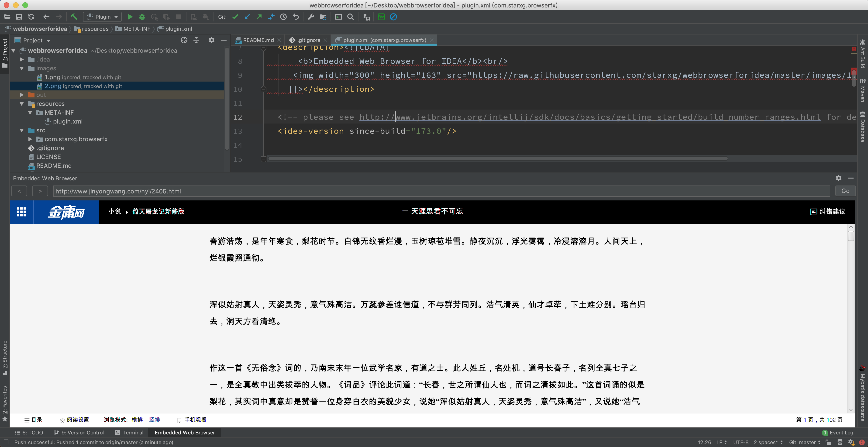Click the browser forward '>' button
The height and width of the screenshot is (447, 868).
coord(40,191)
